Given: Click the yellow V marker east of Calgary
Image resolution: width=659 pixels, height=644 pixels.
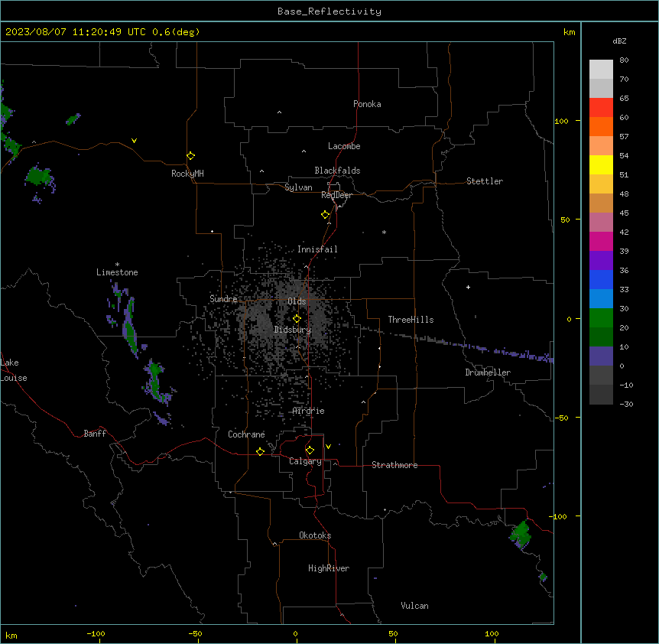Looking at the screenshot, I should pyautogui.click(x=328, y=447).
